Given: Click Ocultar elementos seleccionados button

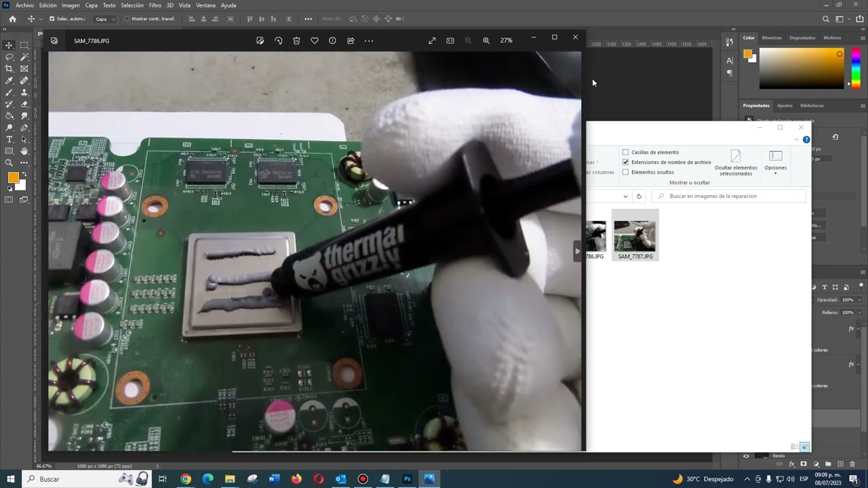Looking at the screenshot, I should point(736,162).
